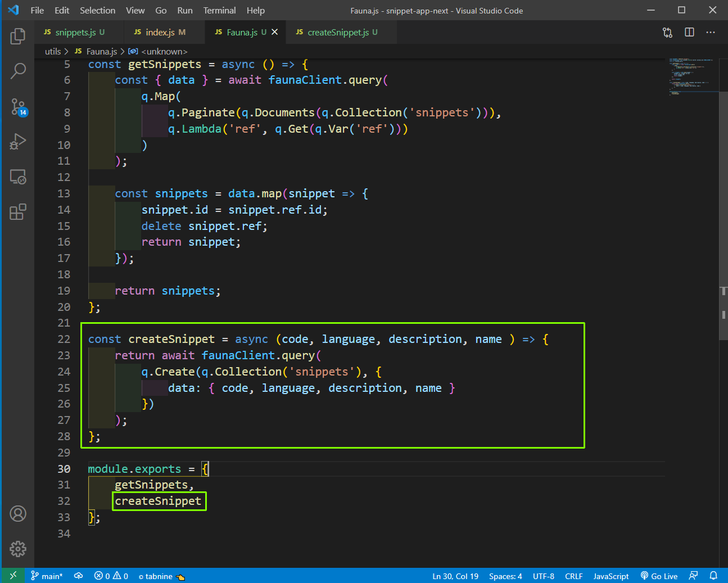Viewport: 728px width, 583px height.
Task: Open the Search view
Action: (18, 71)
